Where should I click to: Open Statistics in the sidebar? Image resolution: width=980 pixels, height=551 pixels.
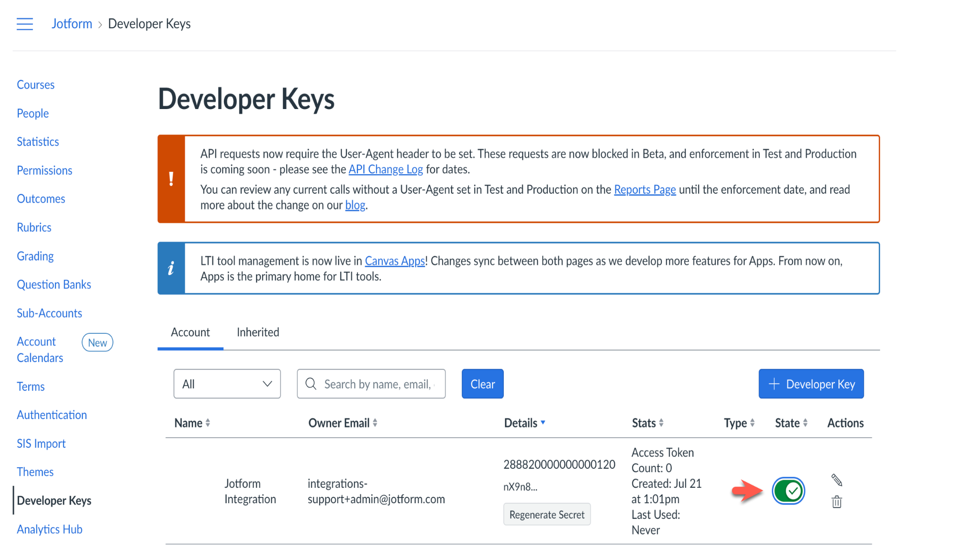pyautogui.click(x=38, y=142)
